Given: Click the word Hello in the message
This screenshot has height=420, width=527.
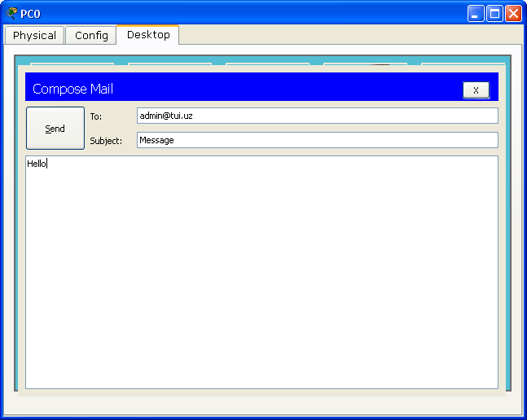Looking at the screenshot, I should coord(36,164).
